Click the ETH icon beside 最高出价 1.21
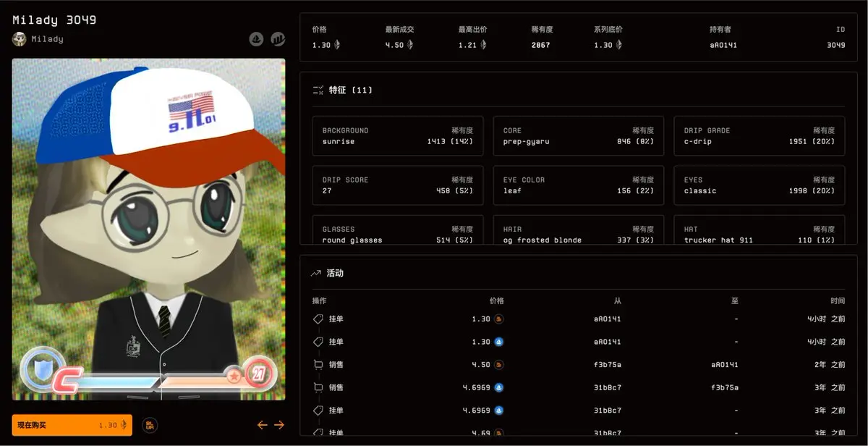 (x=482, y=45)
